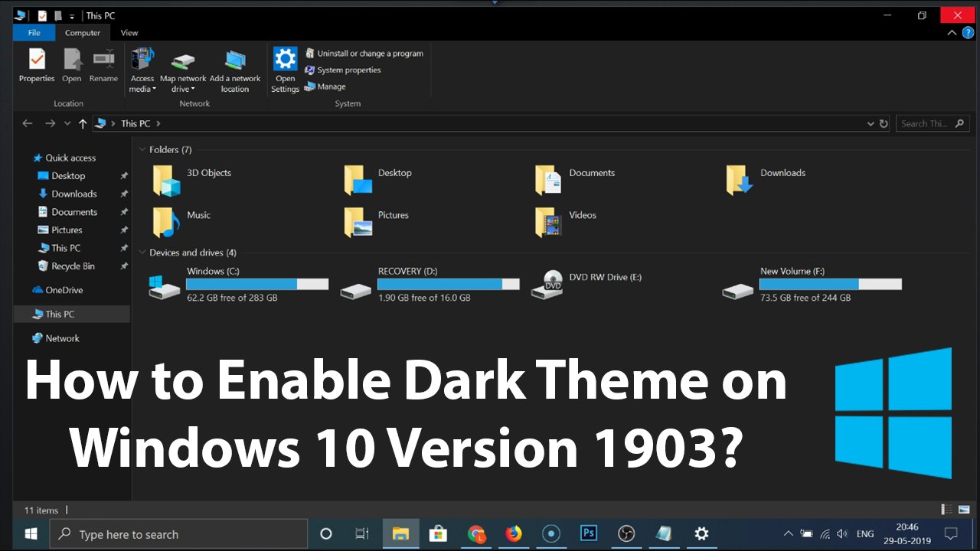The image size is (980, 551).
Task: Open Google Chrome from the taskbar
Action: (x=476, y=534)
